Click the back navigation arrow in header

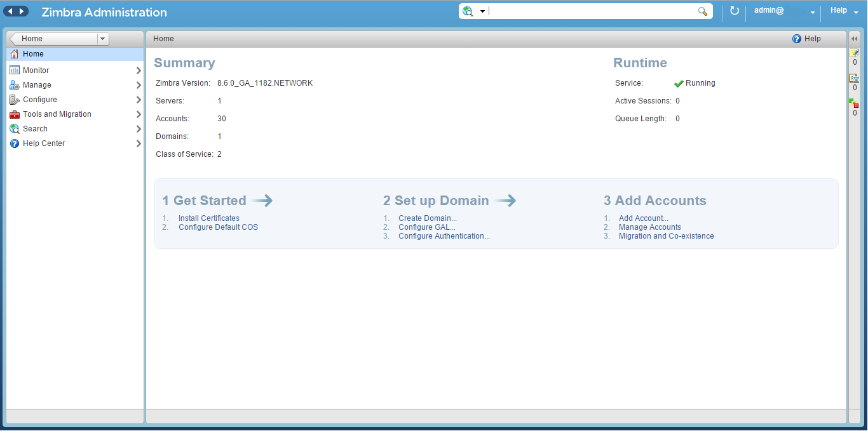[10, 11]
